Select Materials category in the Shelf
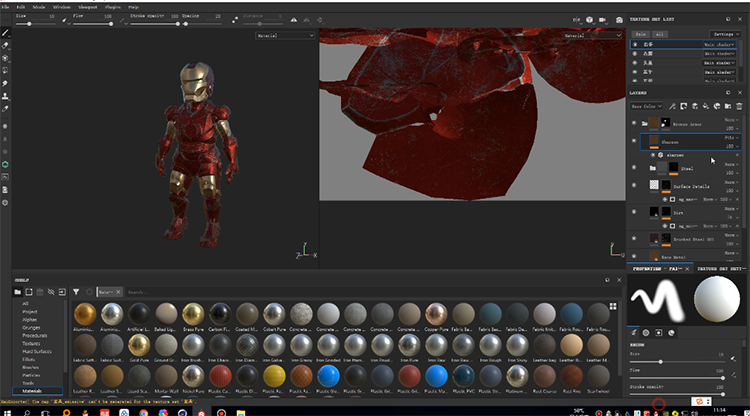 pos(33,390)
